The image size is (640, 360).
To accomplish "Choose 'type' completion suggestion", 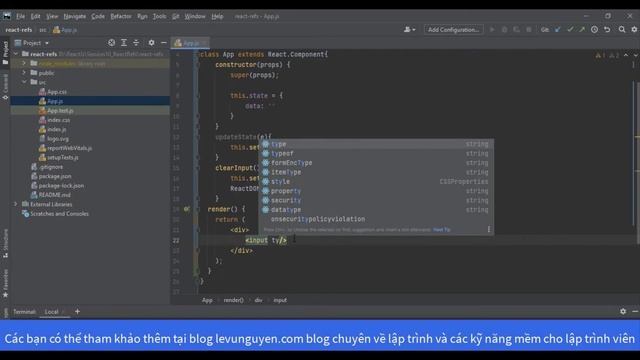I will (x=376, y=144).
